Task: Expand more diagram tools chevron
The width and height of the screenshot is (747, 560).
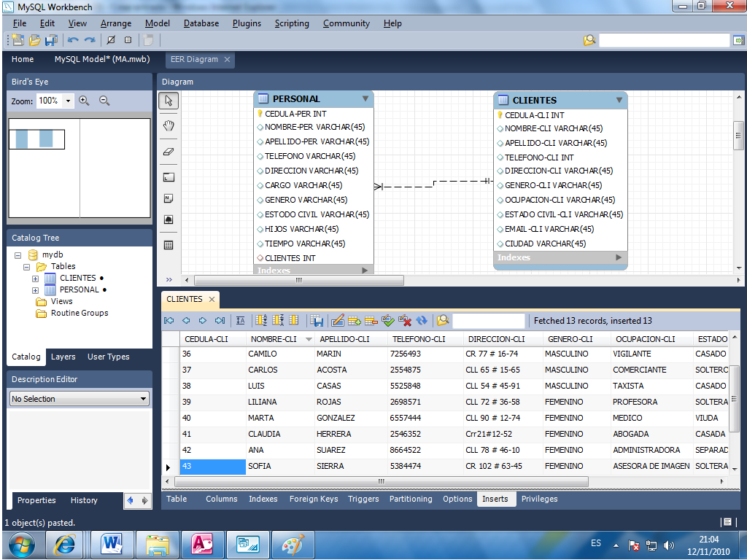Action: (169, 279)
